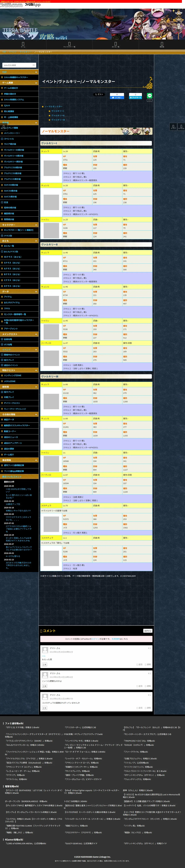
Task: Open 動画コーナー sidebar item
Action: point(10,431)
